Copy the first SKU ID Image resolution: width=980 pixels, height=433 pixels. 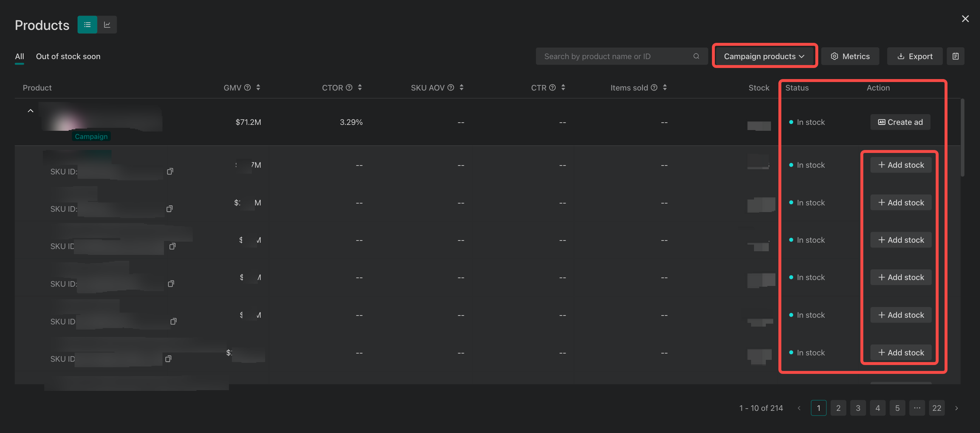[170, 171]
